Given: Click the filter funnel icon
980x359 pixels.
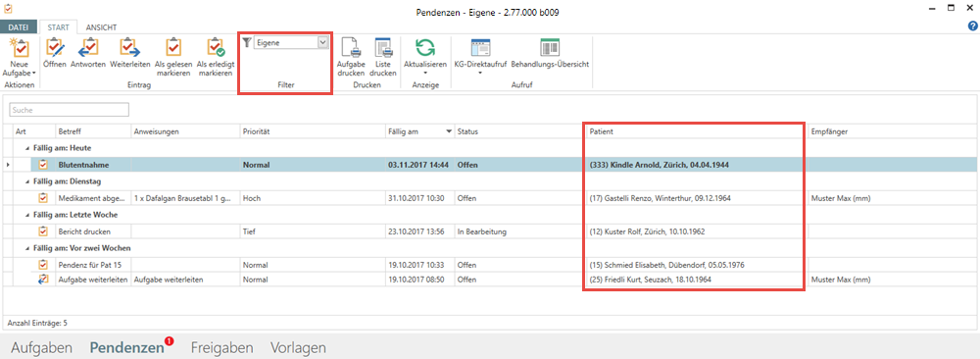Looking at the screenshot, I should coord(247,42).
